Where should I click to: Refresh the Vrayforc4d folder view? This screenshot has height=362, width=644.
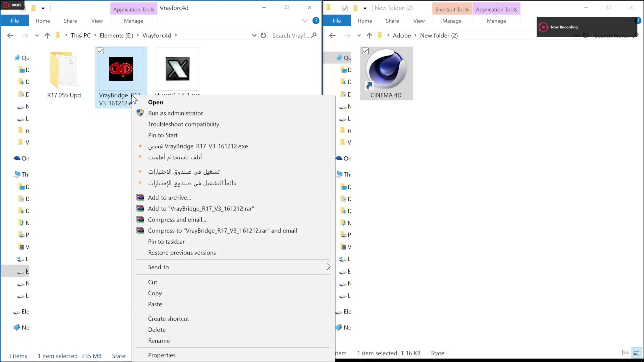click(x=263, y=35)
